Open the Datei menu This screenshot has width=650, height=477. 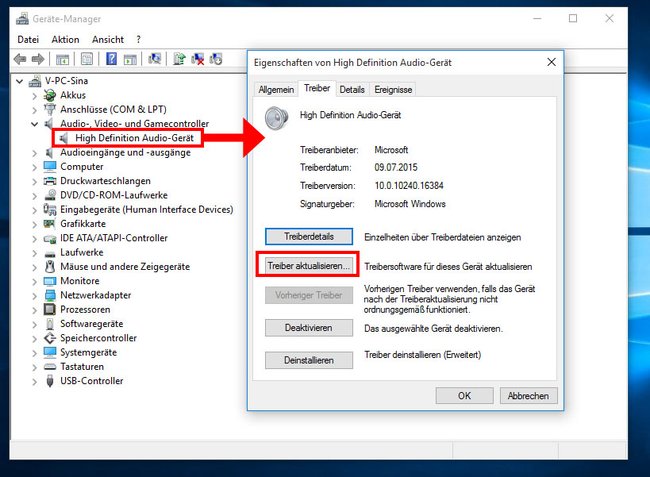point(28,39)
